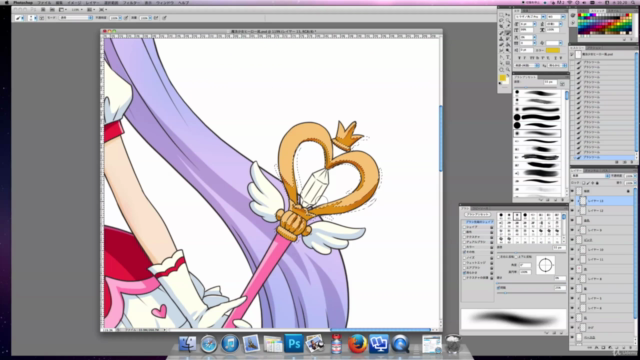Open the Trash in the Dock
640x360 pixels.
[453, 343]
